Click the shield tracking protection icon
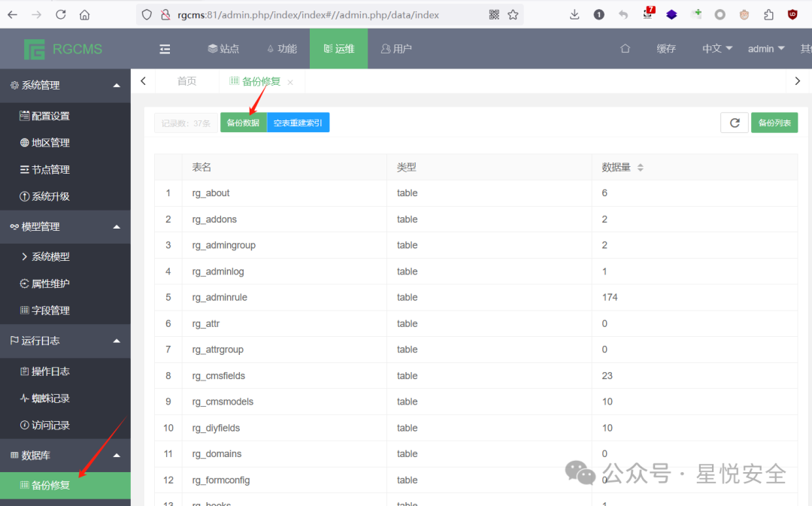 147,14
